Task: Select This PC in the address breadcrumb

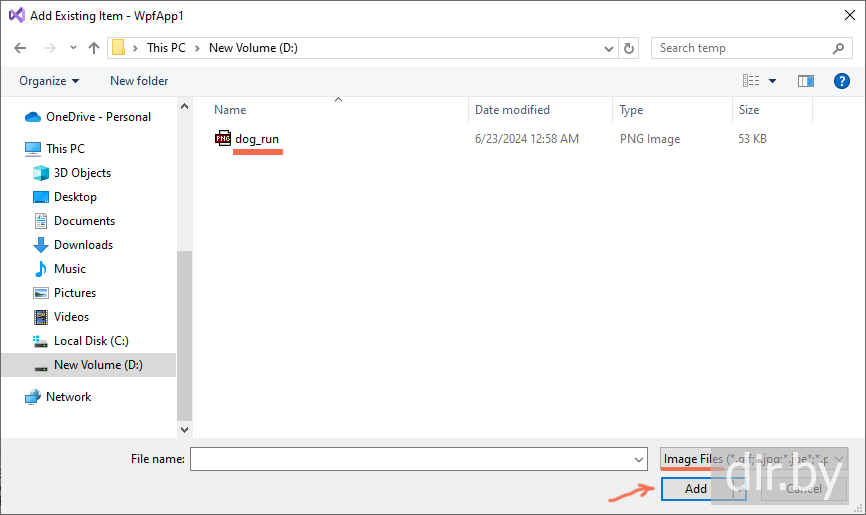Action: [166, 48]
